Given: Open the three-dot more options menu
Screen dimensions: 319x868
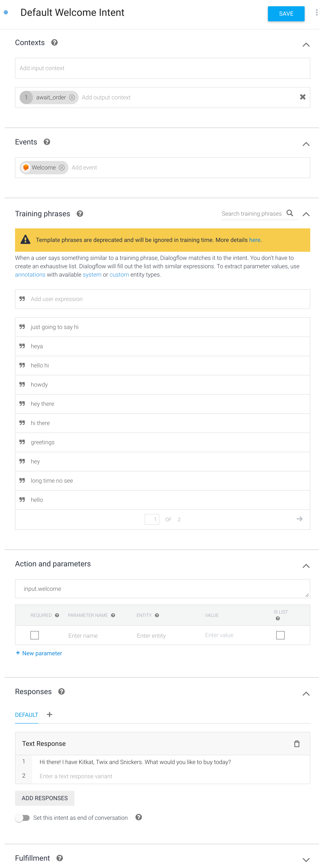Looking at the screenshot, I should [316, 13].
